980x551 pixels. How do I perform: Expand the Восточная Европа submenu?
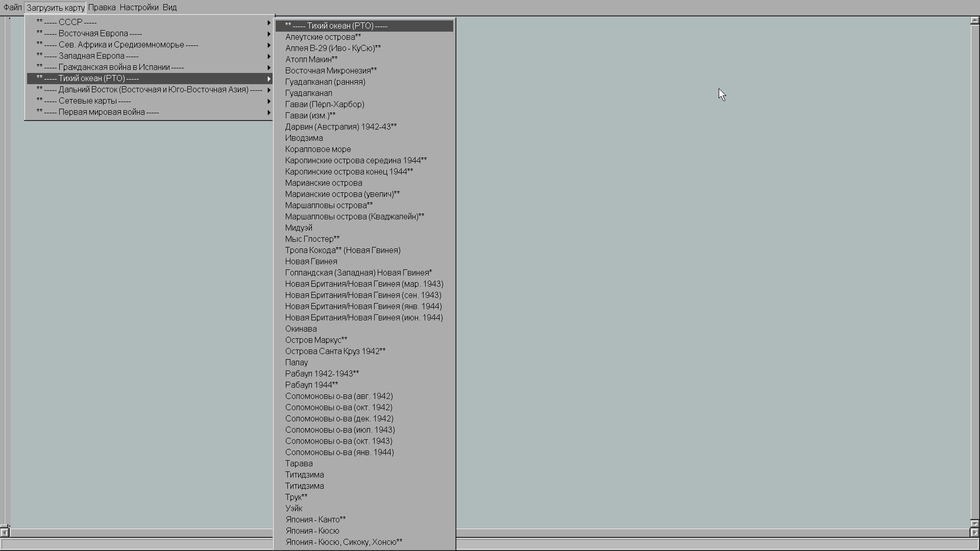click(x=150, y=34)
